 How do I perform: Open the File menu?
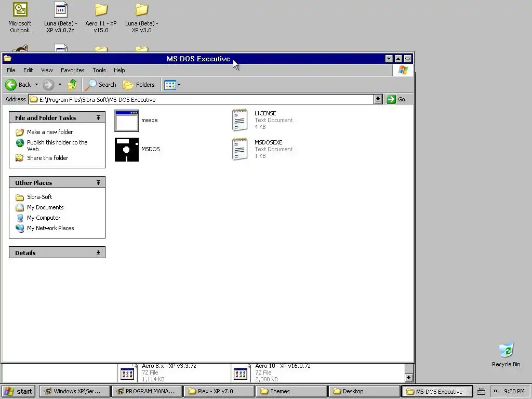[x=11, y=70]
